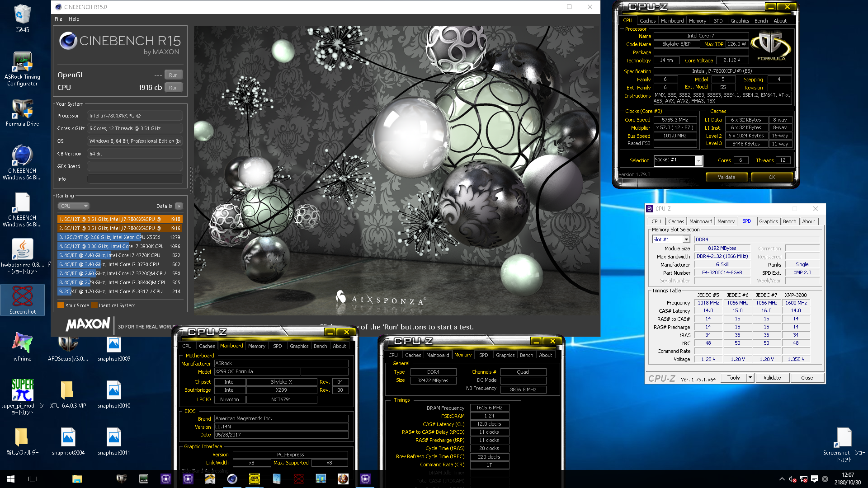Click the Cinebench icon in the taskbar
Screen dimensions: 868x488
(232, 479)
